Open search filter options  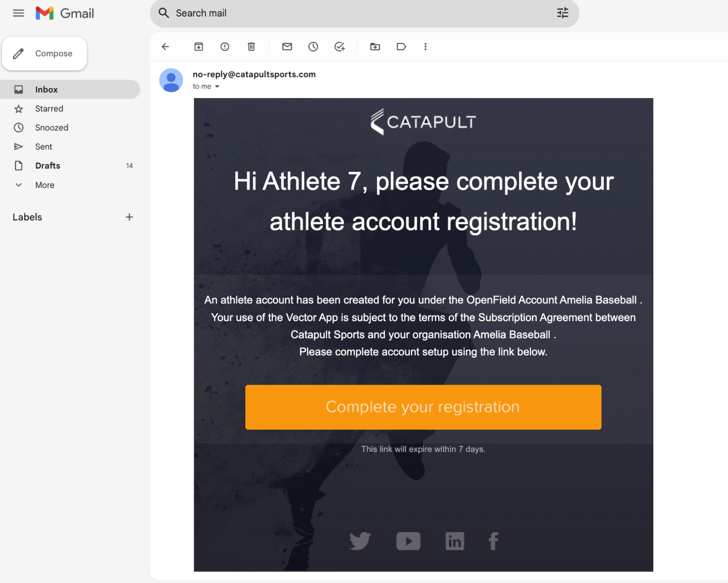(562, 13)
